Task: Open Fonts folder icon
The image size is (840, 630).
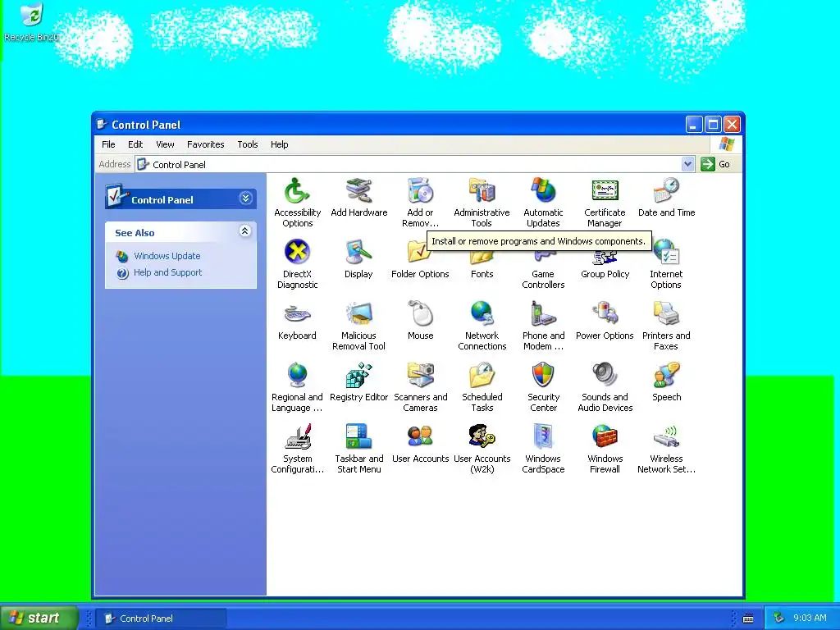Action: (x=482, y=258)
